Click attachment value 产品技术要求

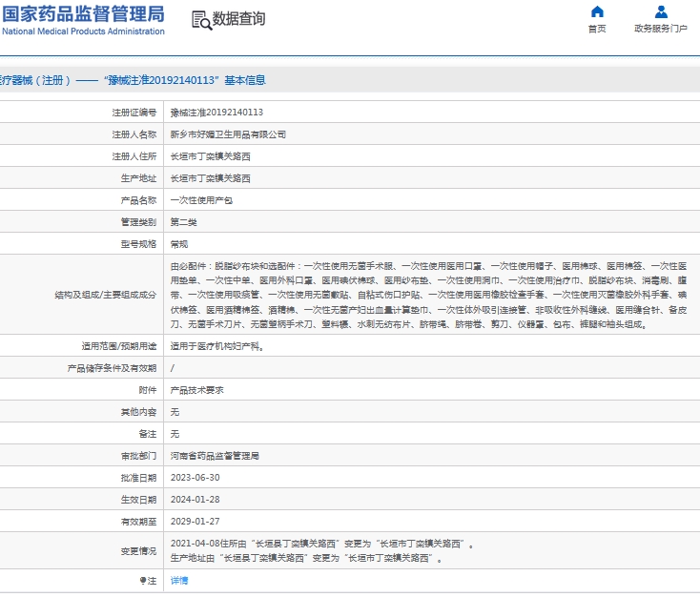(196, 390)
